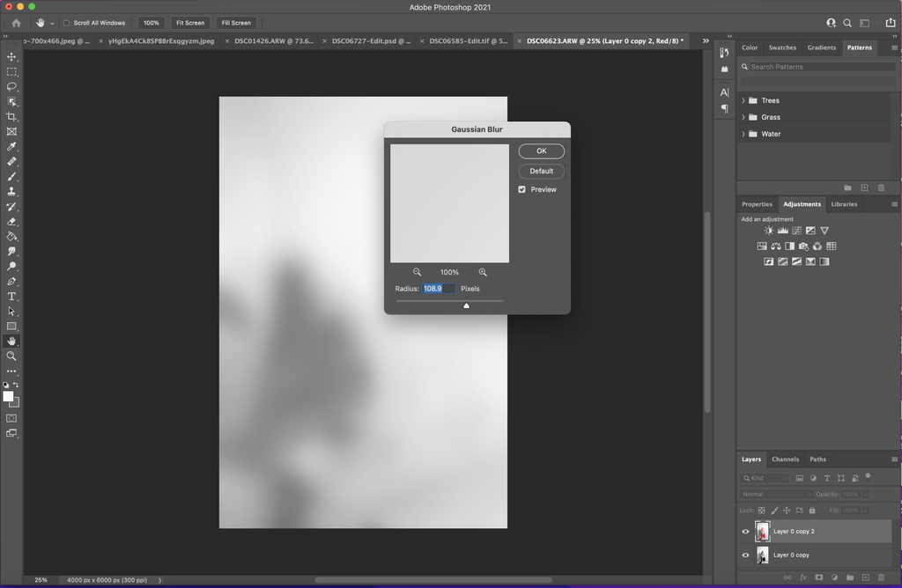The image size is (902, 588).
Task: Select the Crop tool
Action: pos(11,115)
